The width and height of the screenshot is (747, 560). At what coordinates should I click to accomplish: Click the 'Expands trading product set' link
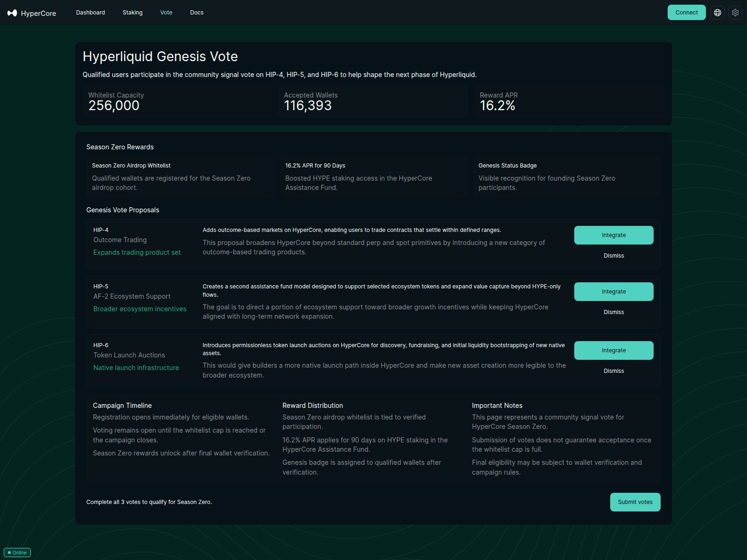point(137,252)
